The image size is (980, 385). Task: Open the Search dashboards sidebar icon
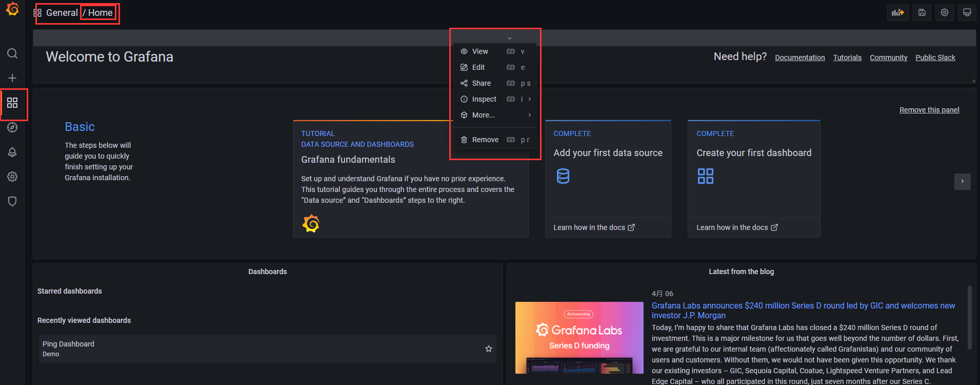pyautogui.click(x=12, y=53)
